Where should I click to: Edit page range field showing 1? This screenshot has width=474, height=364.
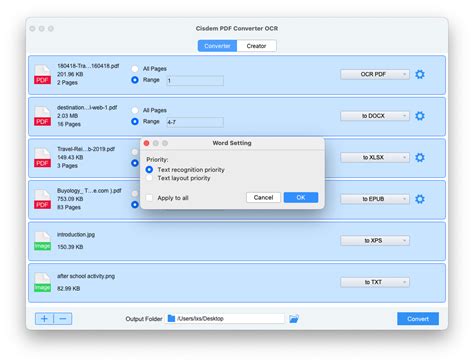tap(195, 80)
